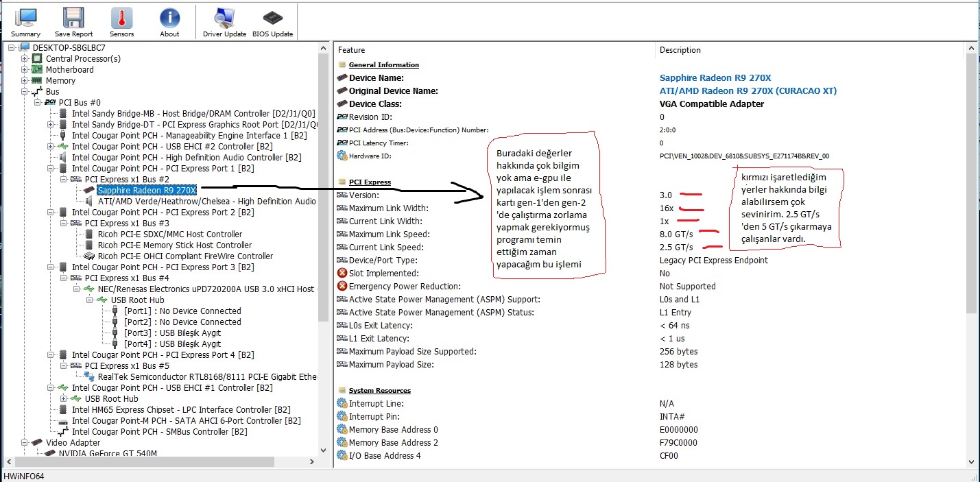
Task: Click the red X icon beside Slot Implemented
Action: coord(342,273)
